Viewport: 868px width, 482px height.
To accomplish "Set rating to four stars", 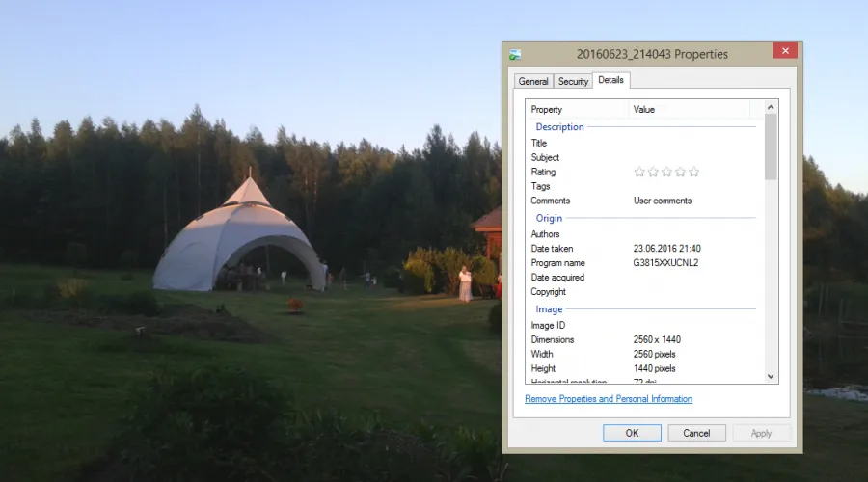I will pyautogui.click(x=680, y=173).
